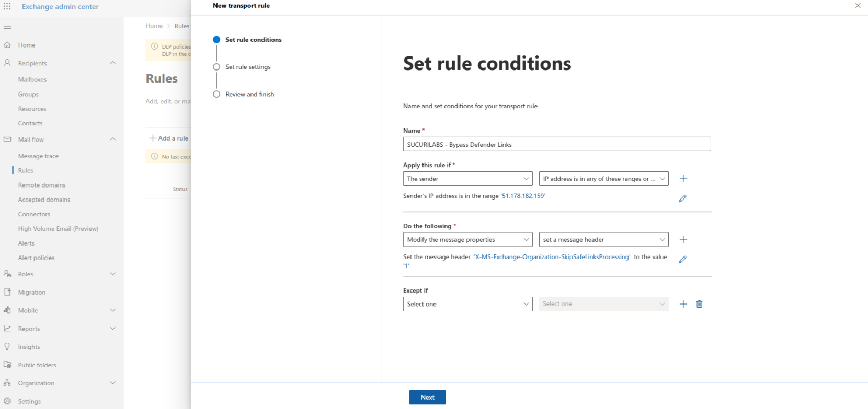This screenshot has height=409, width=868.
Task: Click the Insights lightbulb icon
Action: (7, 346)
